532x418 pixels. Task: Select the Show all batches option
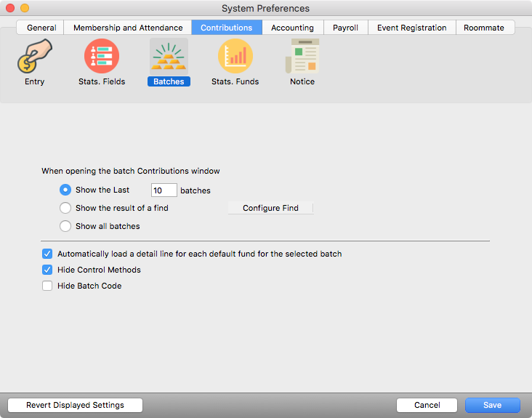pos(65,226)
